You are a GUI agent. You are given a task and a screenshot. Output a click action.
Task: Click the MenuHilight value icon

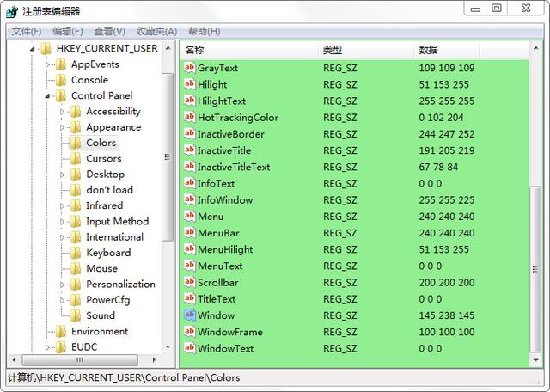coord(189,248)
